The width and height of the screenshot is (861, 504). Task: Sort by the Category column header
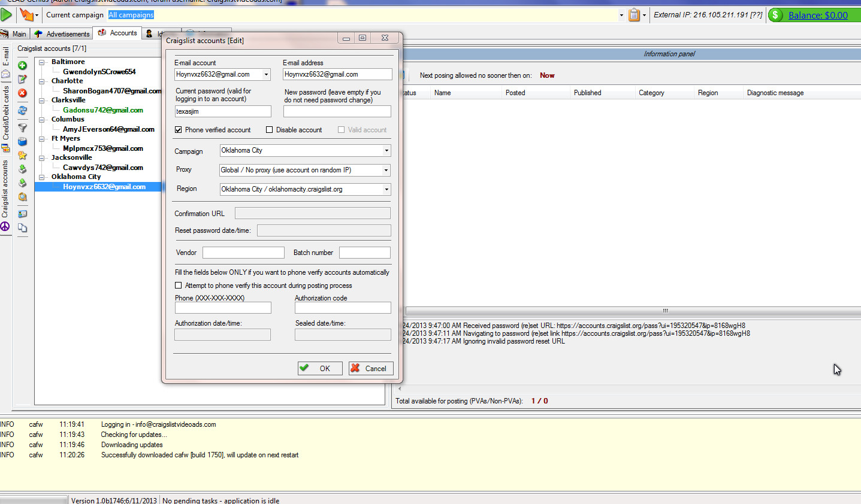[664, 93]
